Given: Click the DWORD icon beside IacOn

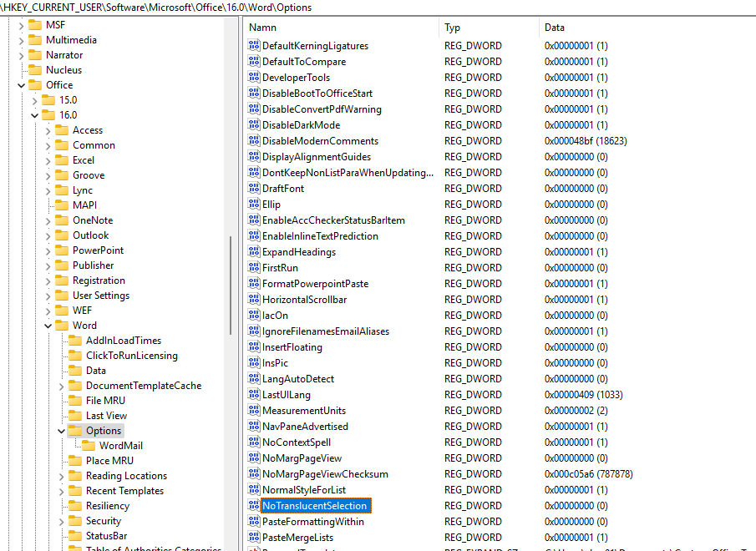Looking at the screenshot, I should tap(254, 315).
